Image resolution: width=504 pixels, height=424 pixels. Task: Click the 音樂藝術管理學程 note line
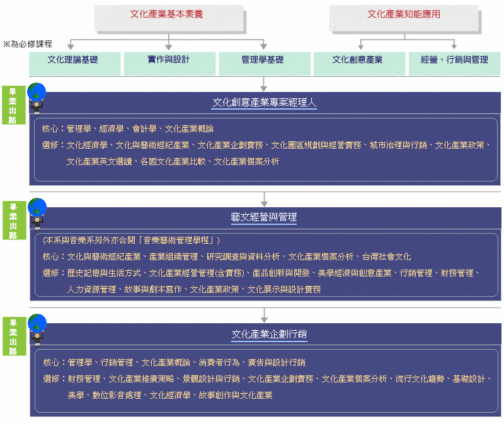pyautogui.click(x=131, y=240)
